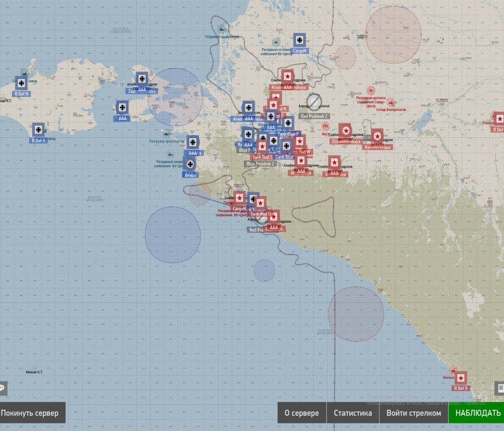Screen dimensions: 504x431
Task: Select the Korenovskaya red star airfield
Action: pos(377,136)
